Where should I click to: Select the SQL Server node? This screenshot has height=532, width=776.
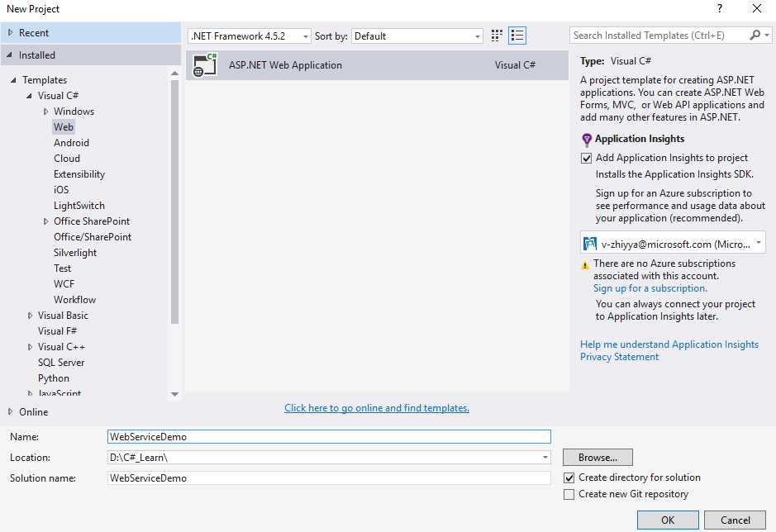[x=61, y=363]
